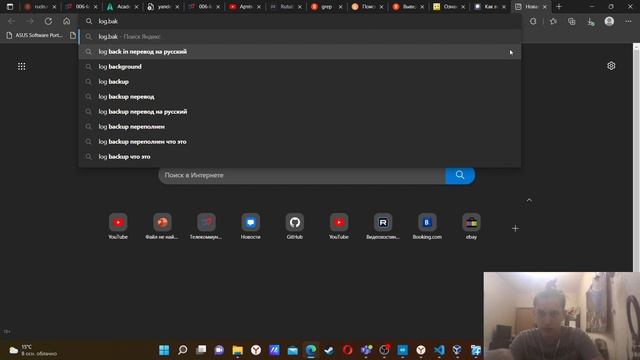
Task: Click the blue search magnifier button
Action: tap(460, 175)
